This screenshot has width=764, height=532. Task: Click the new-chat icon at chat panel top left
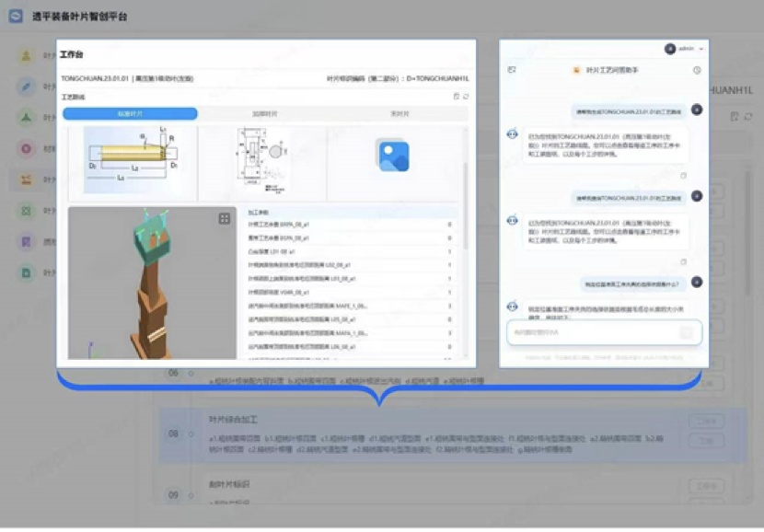click(512, 70)
